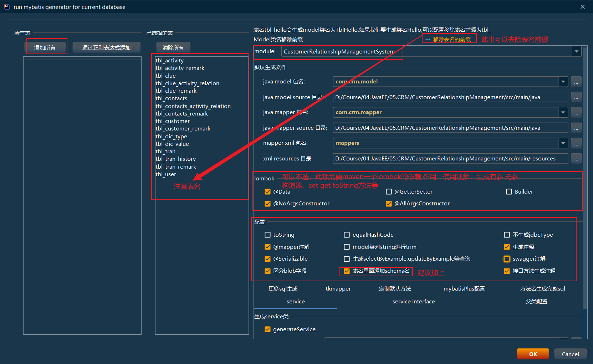This screenshot has width=593, height=364.
Task: Switch to 方法名生成完整sql tab
Action: tap(542, 289)
